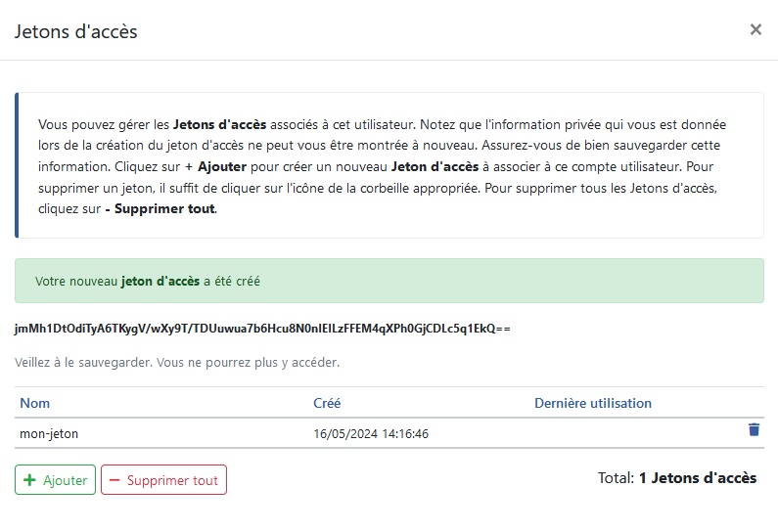Click the green token created success alert
778x532 pixels.
coord(389,281)
